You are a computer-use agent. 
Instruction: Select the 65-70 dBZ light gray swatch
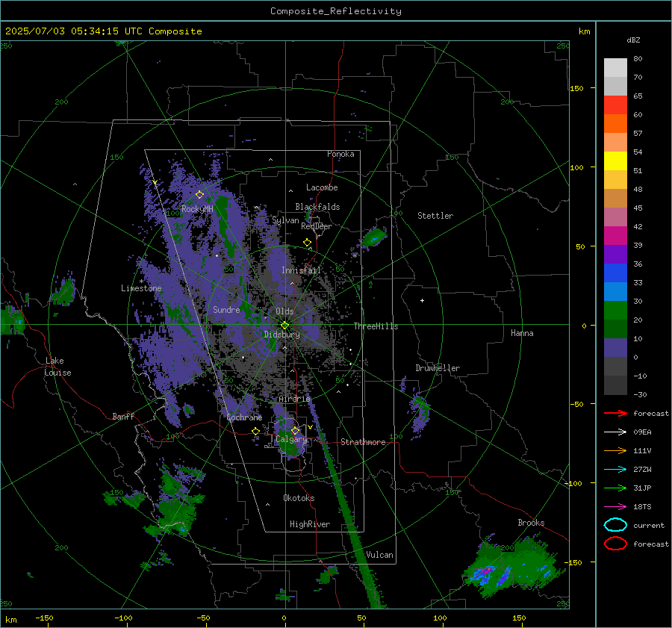tap(615, 86)
